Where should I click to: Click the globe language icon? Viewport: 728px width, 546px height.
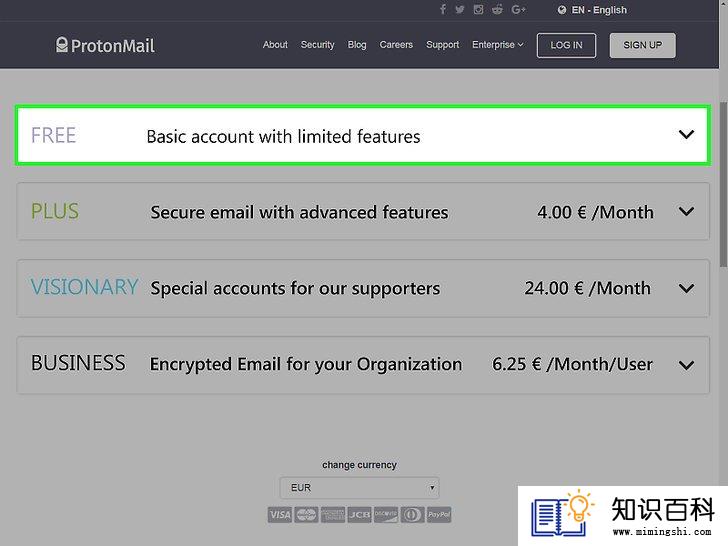click(562, 10)
